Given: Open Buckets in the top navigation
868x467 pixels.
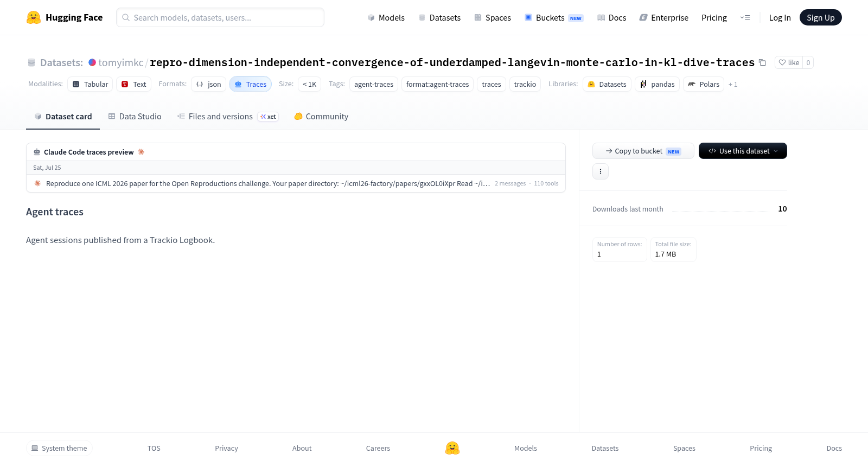Looking at the screenshot, I should tap(554, 17).
